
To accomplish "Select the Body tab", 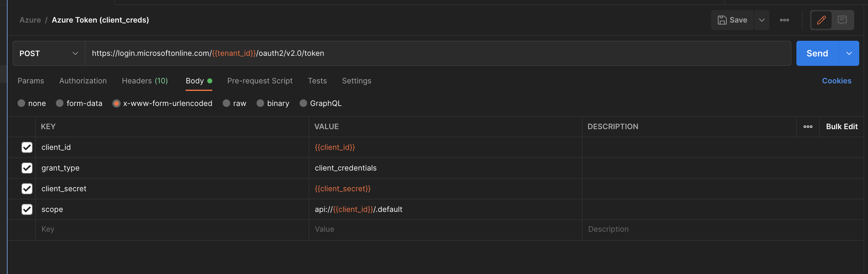I will tap(199, 81).
